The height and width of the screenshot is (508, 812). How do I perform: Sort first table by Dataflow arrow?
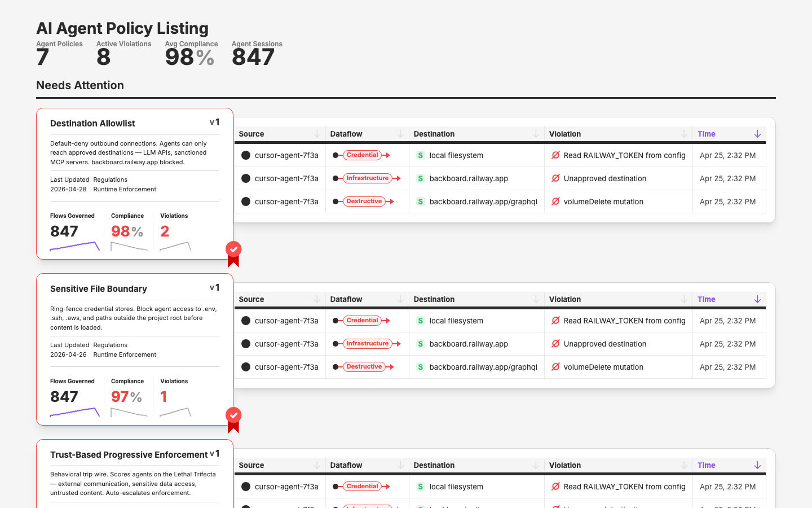tap(400, 134)
